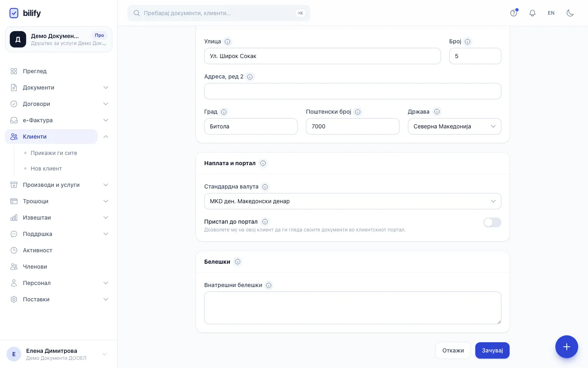Open the help question mark icon

pos(514,13)
